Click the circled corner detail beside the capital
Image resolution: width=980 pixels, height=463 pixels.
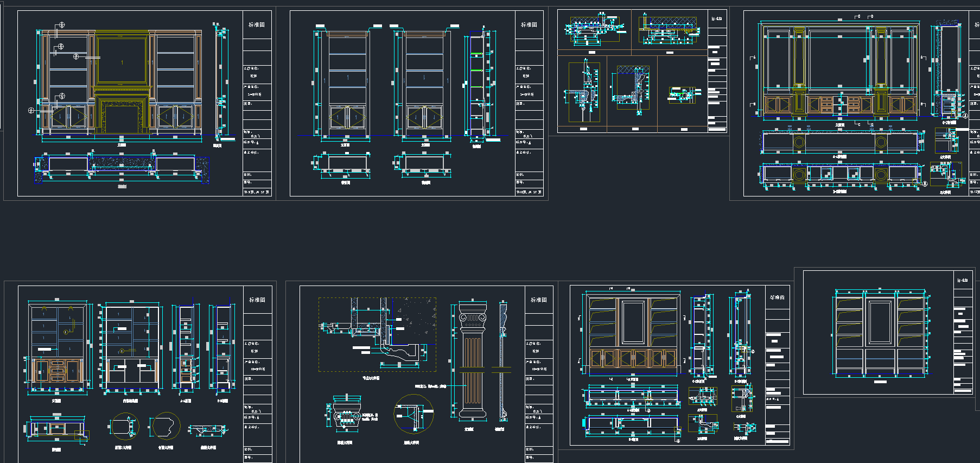413,414
